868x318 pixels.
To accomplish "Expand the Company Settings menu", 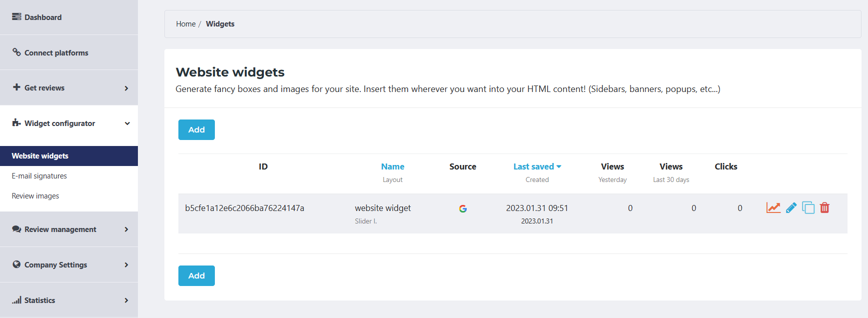I will (126, 265).
